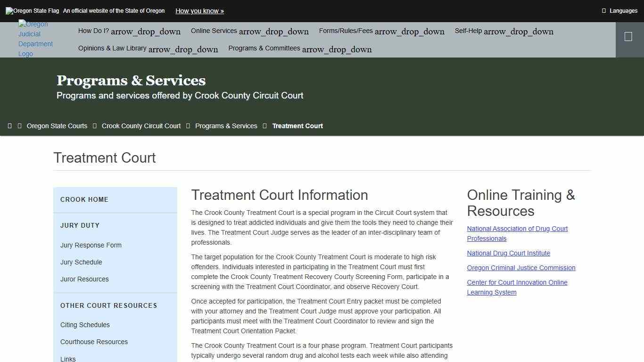Click the Oregon Judicial Department logo
Viewport: 644px width, 362px height.
coord(35,39)
